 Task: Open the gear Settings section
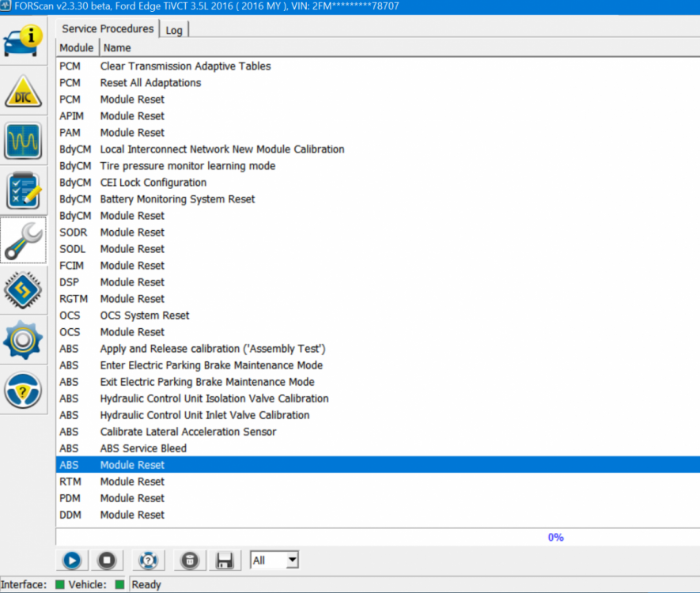click(24, 341)
